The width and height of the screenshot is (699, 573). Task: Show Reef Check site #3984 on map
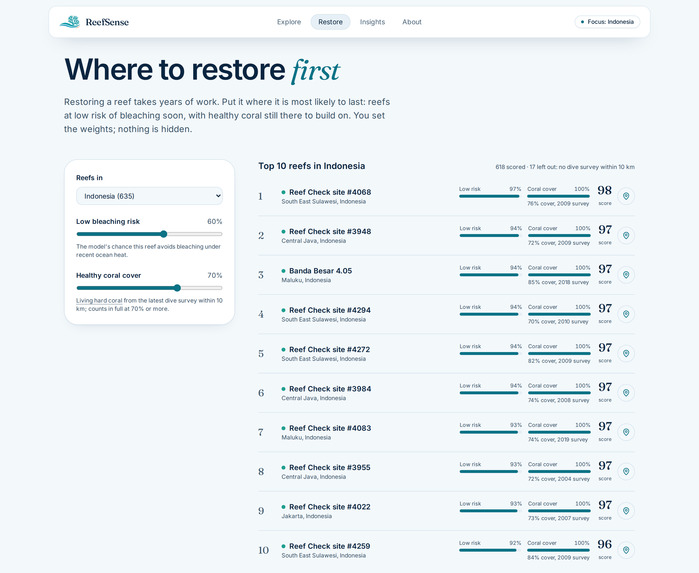tap(626, 393)
